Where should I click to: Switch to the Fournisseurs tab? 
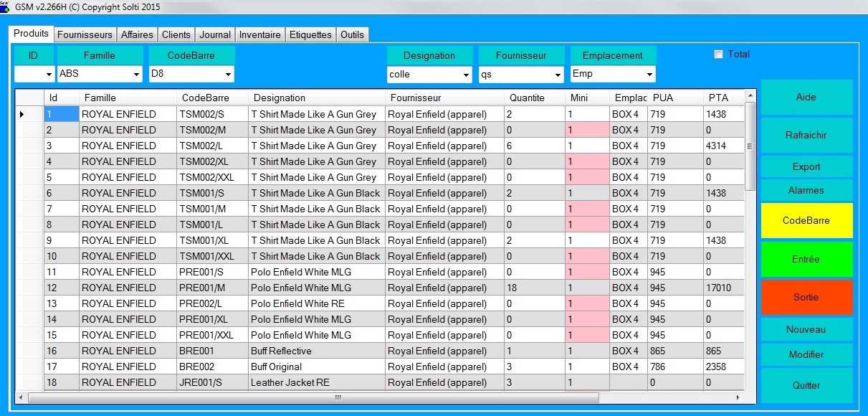85,34
